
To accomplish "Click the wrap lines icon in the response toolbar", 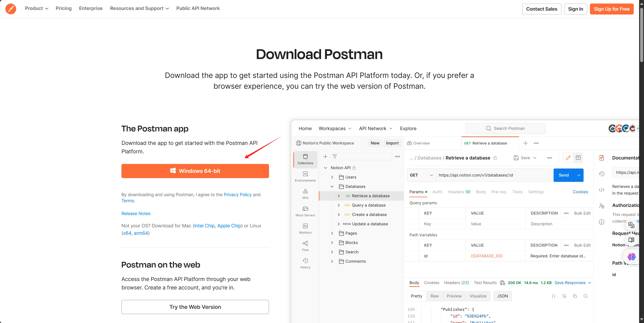I will point(564,296).
